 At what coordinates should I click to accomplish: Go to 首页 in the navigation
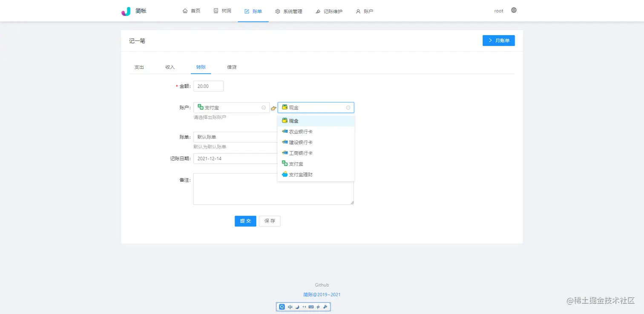[x=191, y=11]
